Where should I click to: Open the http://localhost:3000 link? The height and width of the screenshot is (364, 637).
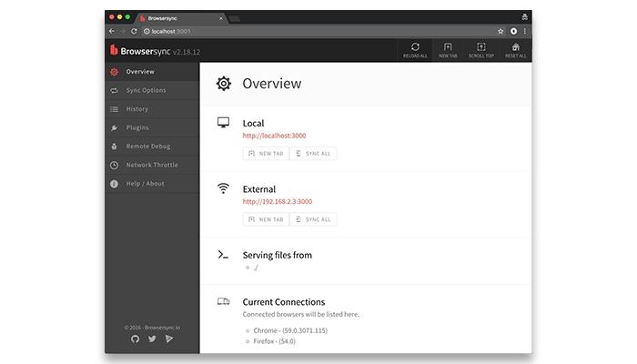pyautogui.click(x=274, y=136)
